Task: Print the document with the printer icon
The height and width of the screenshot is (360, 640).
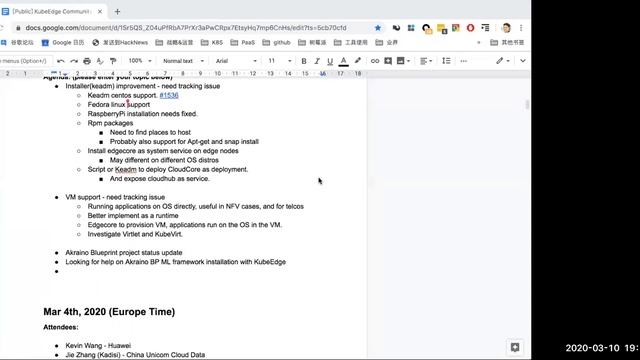Action: pyautogui.click(x=87, y=61)
